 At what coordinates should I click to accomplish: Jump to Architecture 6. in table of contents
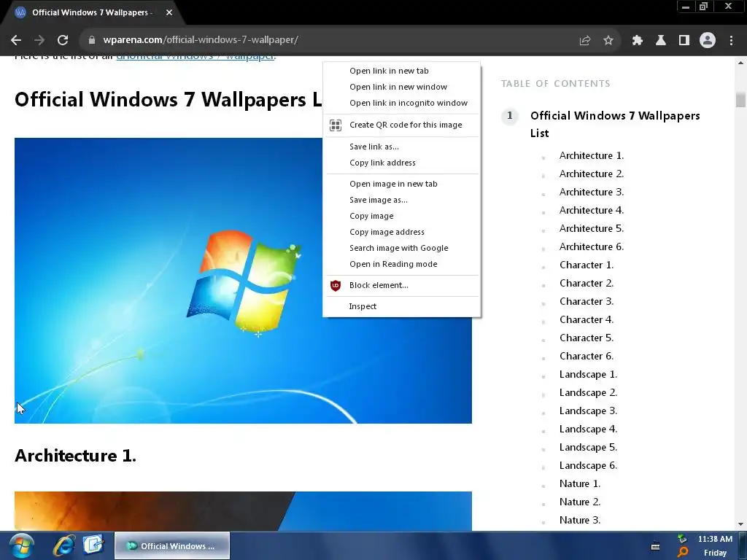[591, 246]
